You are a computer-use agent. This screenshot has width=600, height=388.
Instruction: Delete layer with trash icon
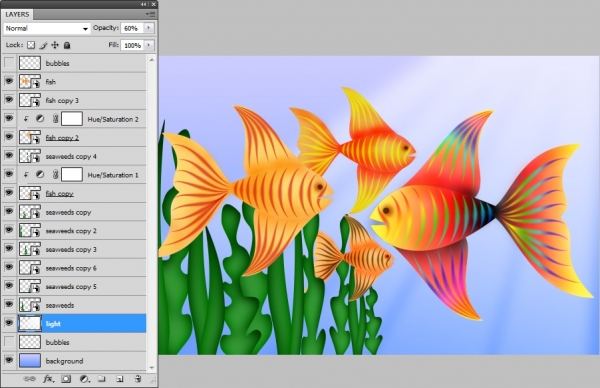pos(138,379)
